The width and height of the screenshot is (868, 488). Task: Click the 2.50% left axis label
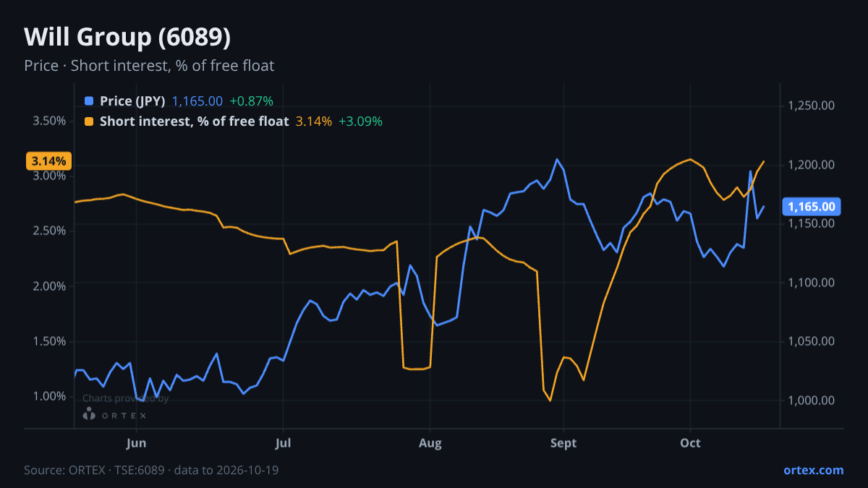(49, 231)
